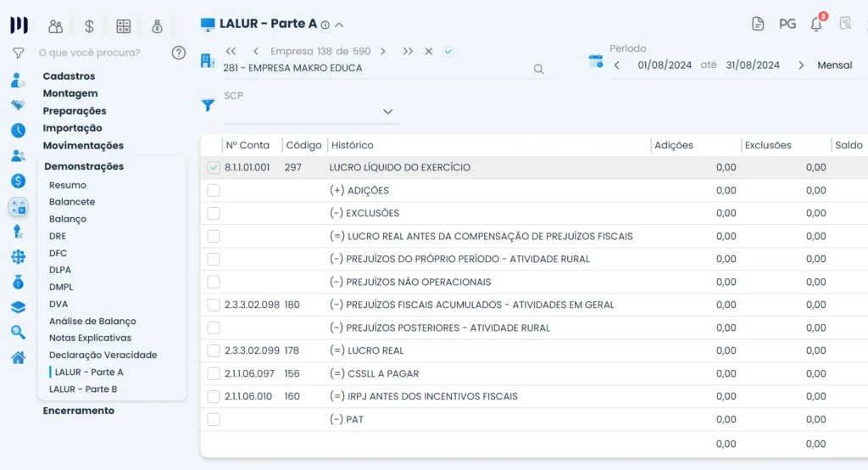The height and width of the screenshot is (470, 868).
Task: Sort by the Histórico column header
Action: (x=353, y=145)
